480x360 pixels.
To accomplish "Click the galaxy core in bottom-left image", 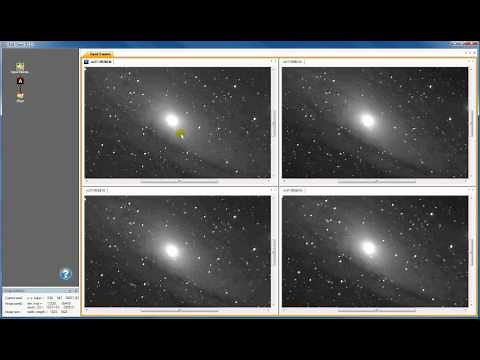I will pos(171,250).
